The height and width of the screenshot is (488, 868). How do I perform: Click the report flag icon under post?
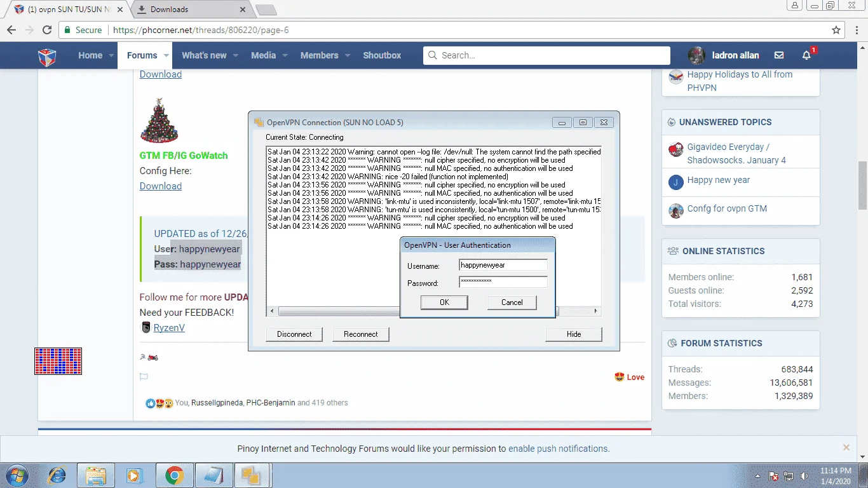[x=144, y=377]
